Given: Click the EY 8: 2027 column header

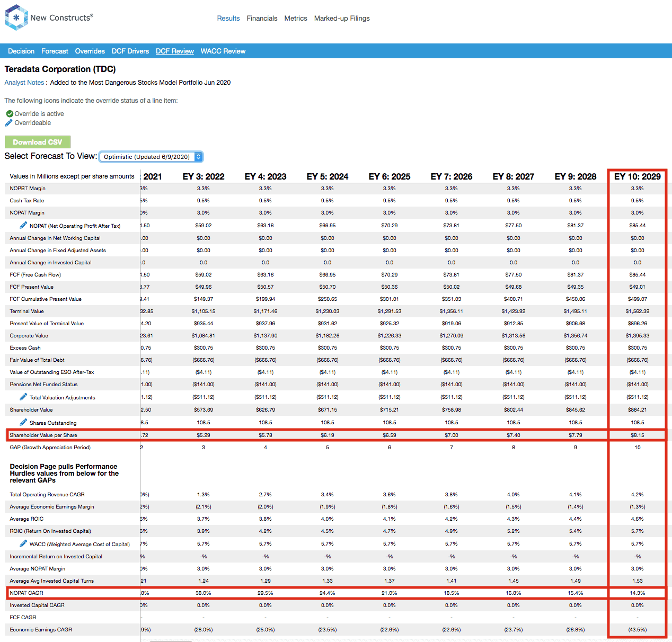Looking at the screenshot, I should point(514,176).
